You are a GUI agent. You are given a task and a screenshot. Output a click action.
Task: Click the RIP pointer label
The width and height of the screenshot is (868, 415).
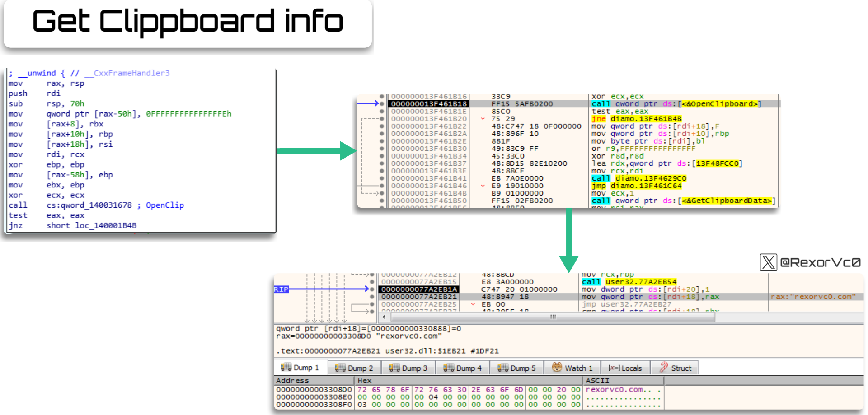(x=281, y=289)
